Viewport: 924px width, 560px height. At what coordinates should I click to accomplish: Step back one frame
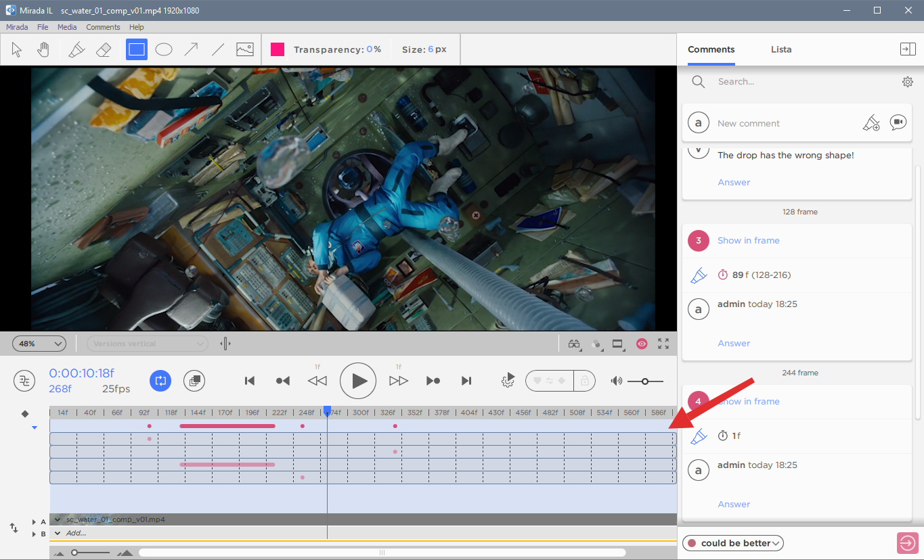[317, 381]
